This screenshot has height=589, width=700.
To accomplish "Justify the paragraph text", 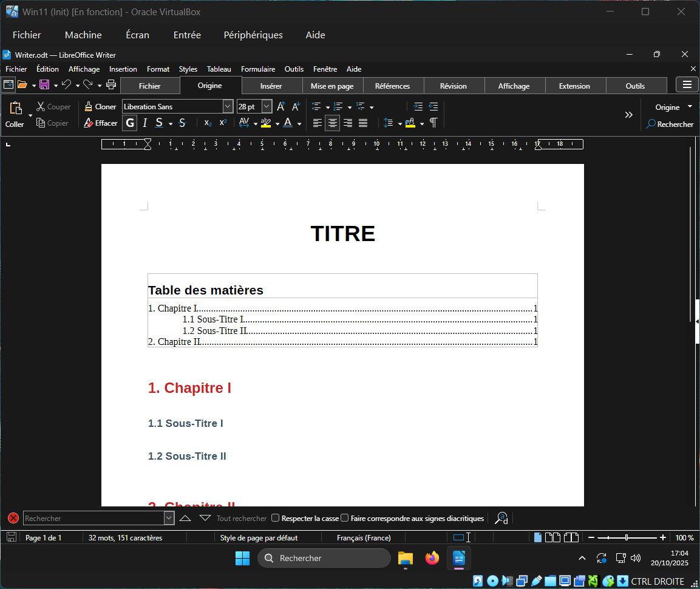I will pyautogui.click(x=363, y=123).
